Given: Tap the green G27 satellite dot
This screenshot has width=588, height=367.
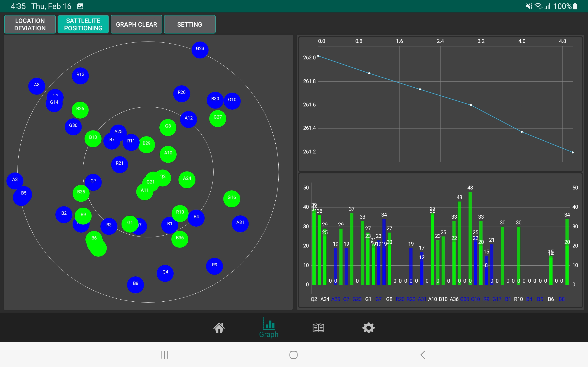Looking at the screenshot, I should tap(218, 119).
